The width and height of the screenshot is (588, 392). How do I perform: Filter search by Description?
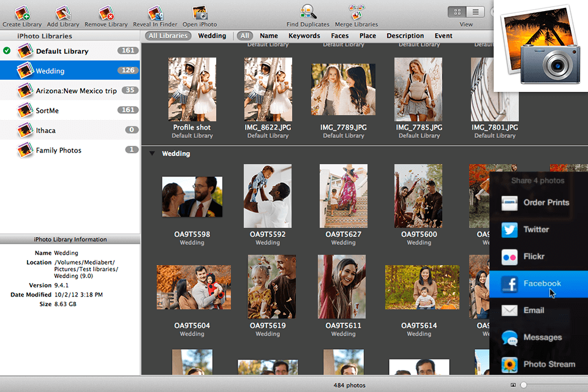(x=405, y=36)
